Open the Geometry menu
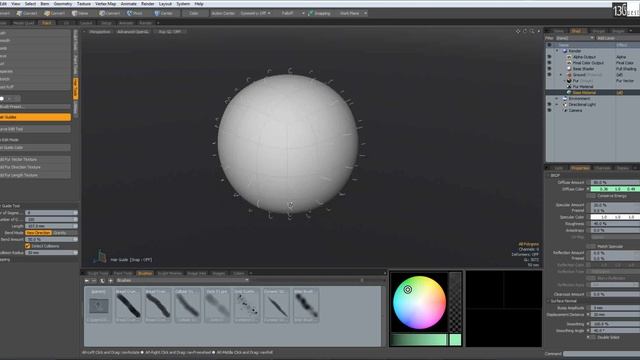Image resolution: width=640 pixels, height=360 pixels. pos(63,4)
